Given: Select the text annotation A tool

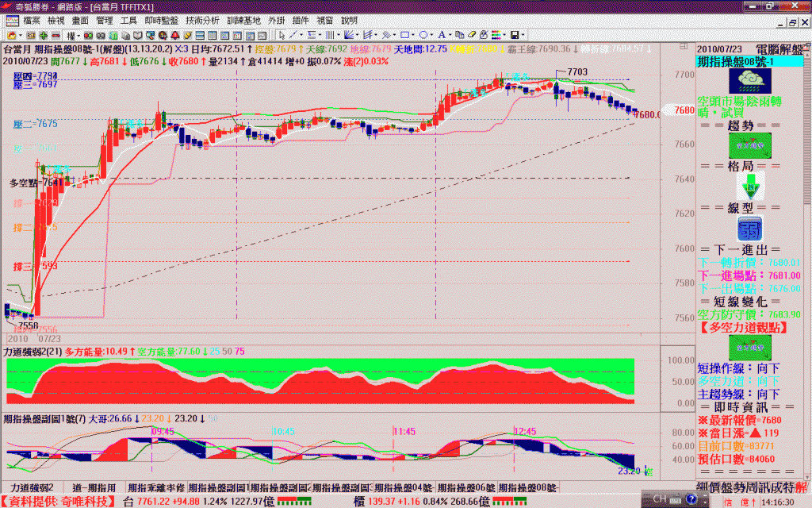Looking at the screenshot, I should [442, 35].
